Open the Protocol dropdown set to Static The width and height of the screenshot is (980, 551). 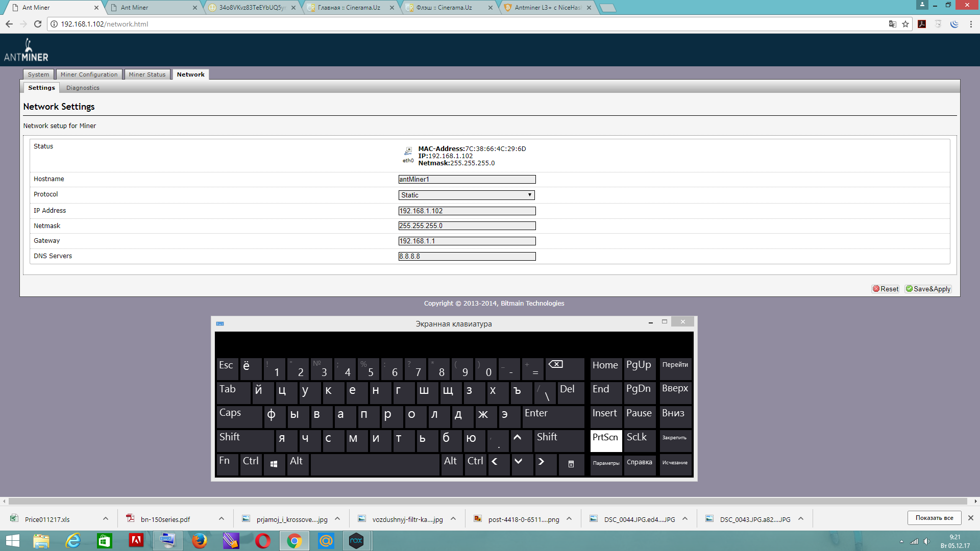pos(467,195)
